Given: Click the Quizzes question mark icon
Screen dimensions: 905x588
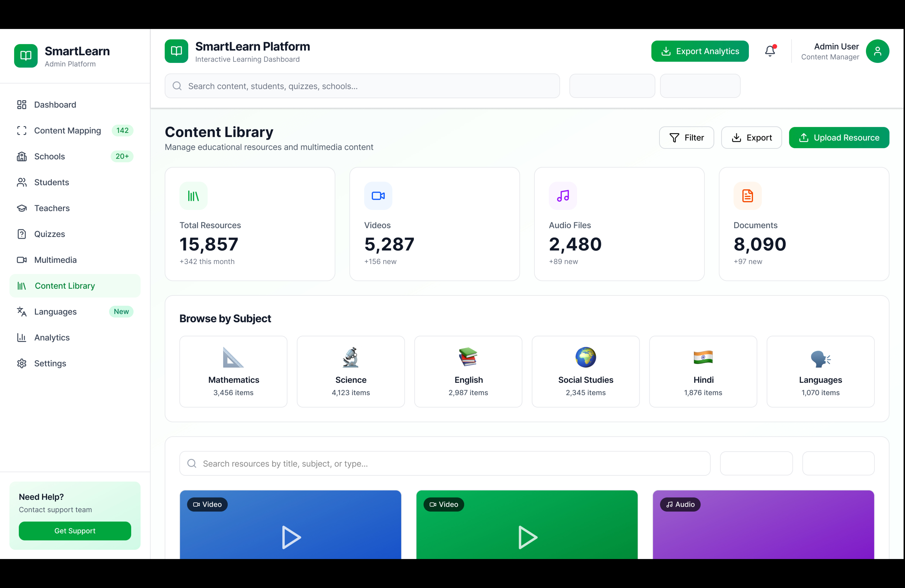Looking at the screenshot, I should tap(22, 234).
